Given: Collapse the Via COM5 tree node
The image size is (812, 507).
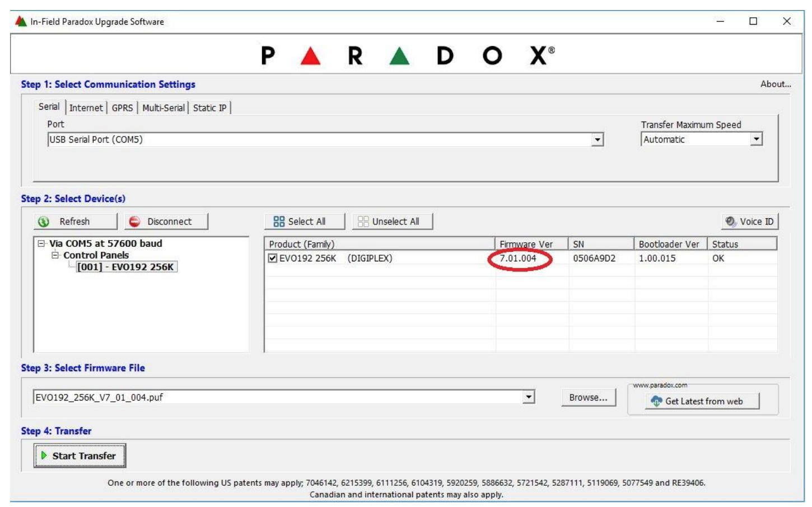Looking at the screenshot, I should (x=41, y=243).
